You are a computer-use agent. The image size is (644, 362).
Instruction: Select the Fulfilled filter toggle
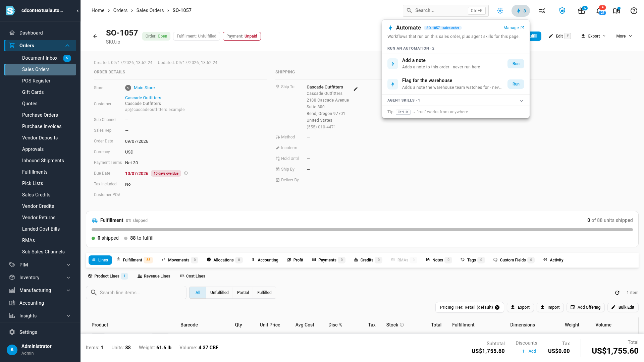click(264, 293)
